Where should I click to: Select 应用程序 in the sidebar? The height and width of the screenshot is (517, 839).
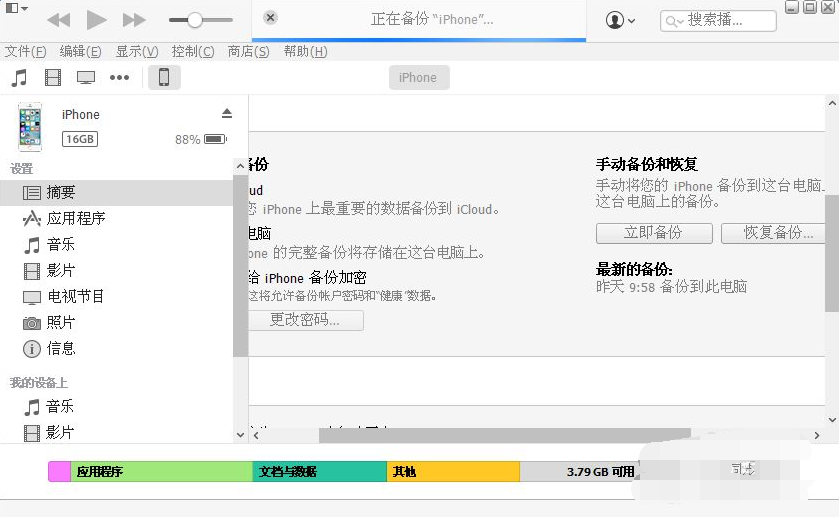(x=117, y=218)
